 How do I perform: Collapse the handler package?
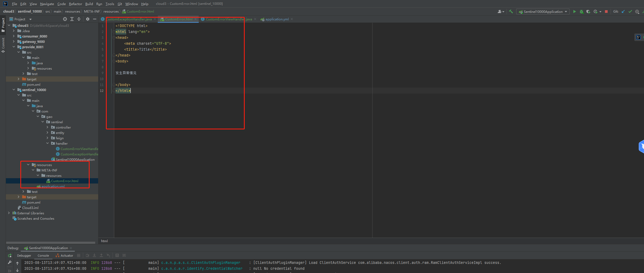[x=47, y=143]
